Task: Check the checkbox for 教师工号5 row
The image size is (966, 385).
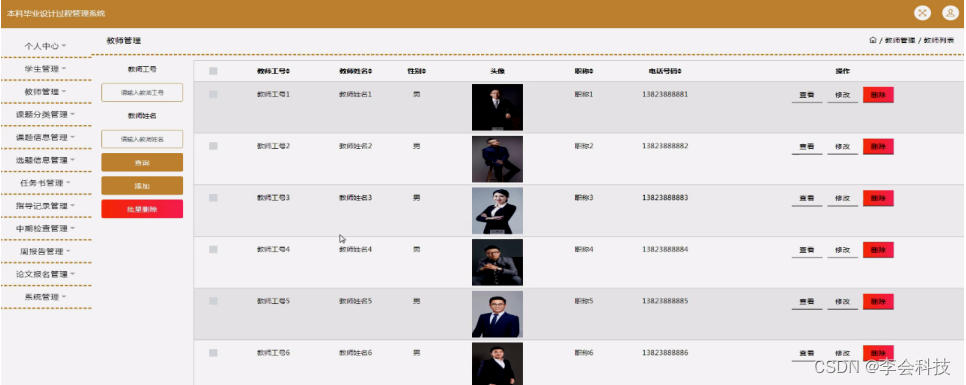Action: tap(213, 301)
